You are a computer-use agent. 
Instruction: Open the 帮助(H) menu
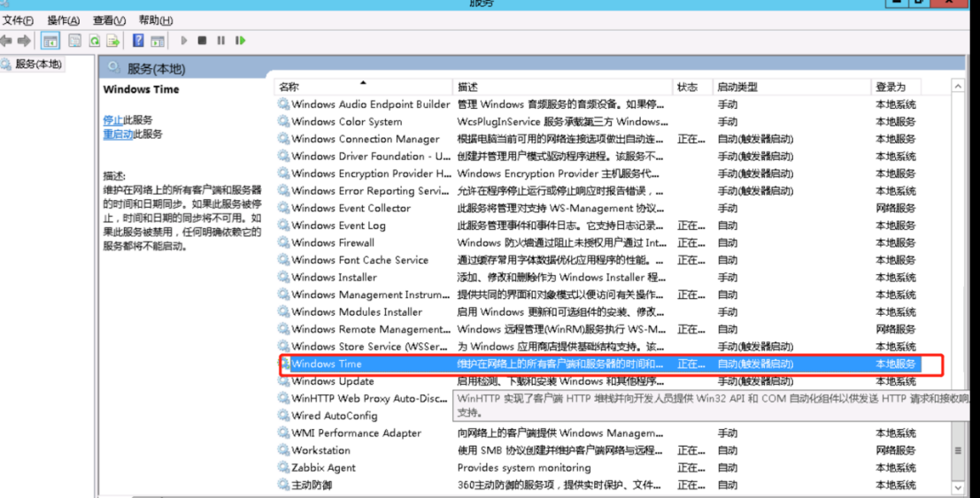click(156, 20)
